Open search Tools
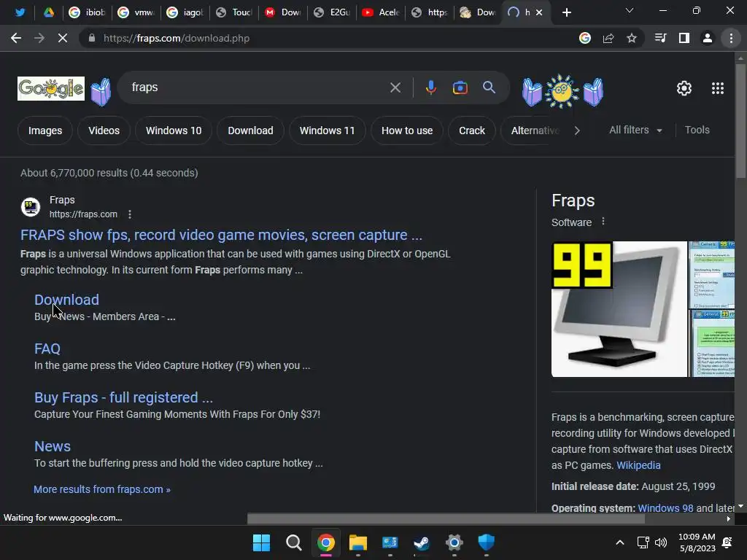747x560 pixels. point(697,130)
